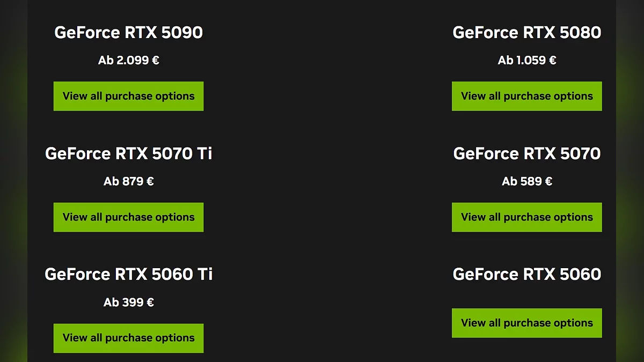Viewport: 644px width, 362px height.
Task: Click the blurred margin right of the panel
Action: coord(630,182)
